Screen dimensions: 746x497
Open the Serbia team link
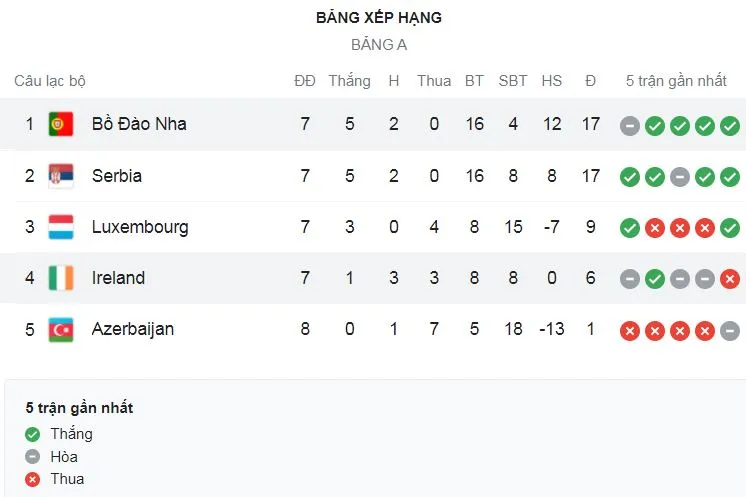click(x=117, y=176)
